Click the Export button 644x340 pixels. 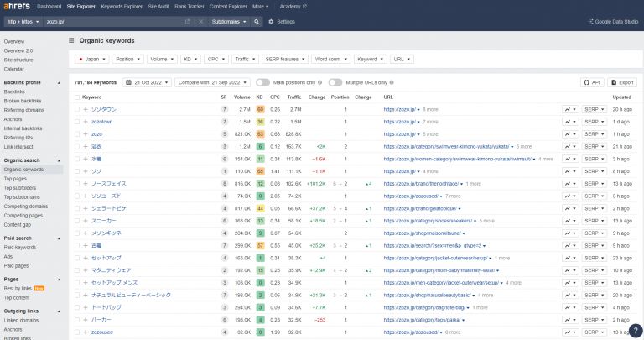622,82
